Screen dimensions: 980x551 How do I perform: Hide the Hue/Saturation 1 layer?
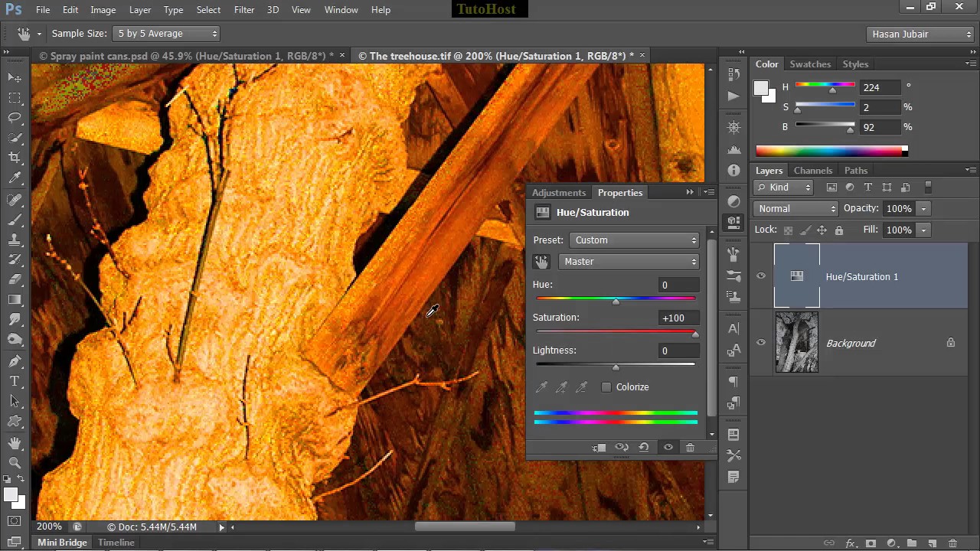[761, 276]
